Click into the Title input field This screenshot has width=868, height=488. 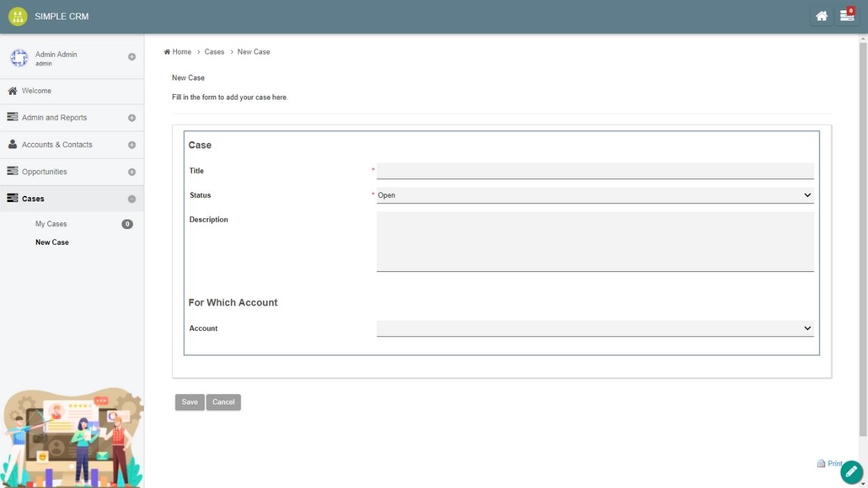click(x=595, y=171)
